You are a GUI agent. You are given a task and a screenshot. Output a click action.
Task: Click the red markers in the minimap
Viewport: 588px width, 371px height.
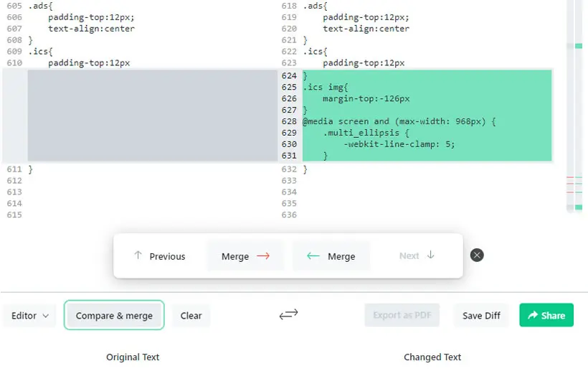pos(570,184)
